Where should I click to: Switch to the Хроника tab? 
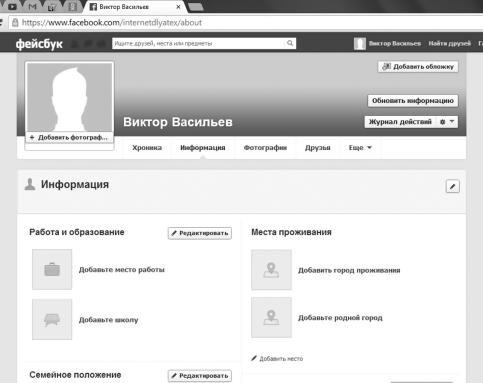(x=147, y=148)
